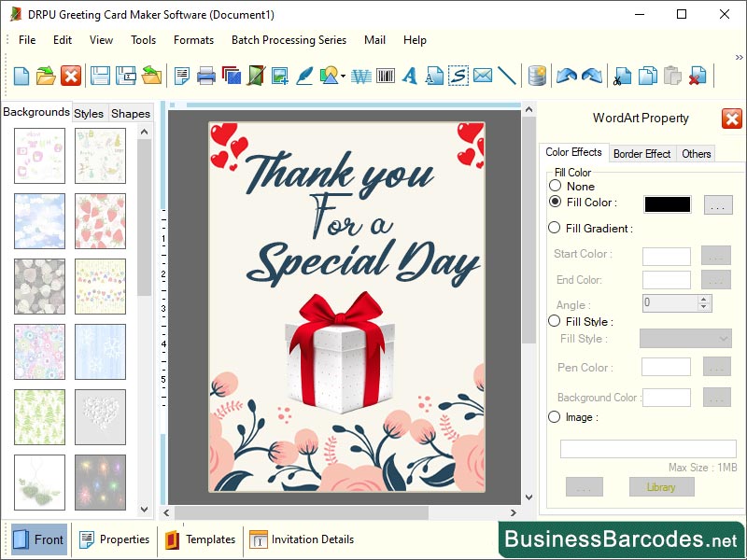Select the Fill Color radio button
The width and height of the screenshot is (747, 560).
pyautogui.click(x=555, y=202)
